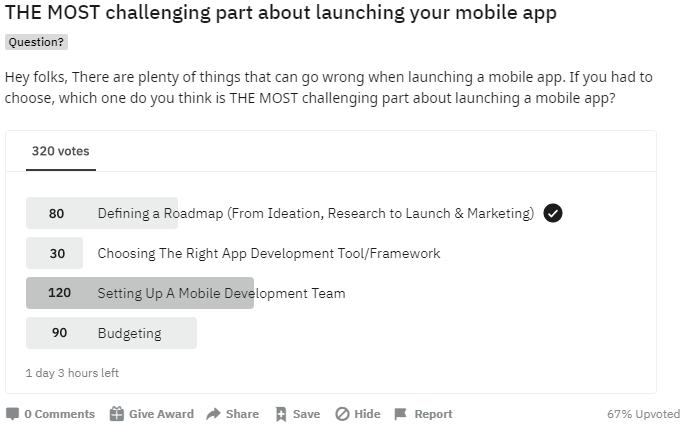Click the Report flag icon
The image size is (688, 430).
click(400, 414)
